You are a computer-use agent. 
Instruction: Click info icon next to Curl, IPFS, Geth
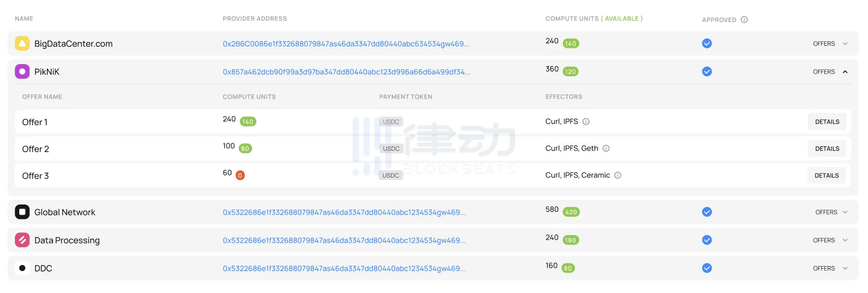point(606,149)
